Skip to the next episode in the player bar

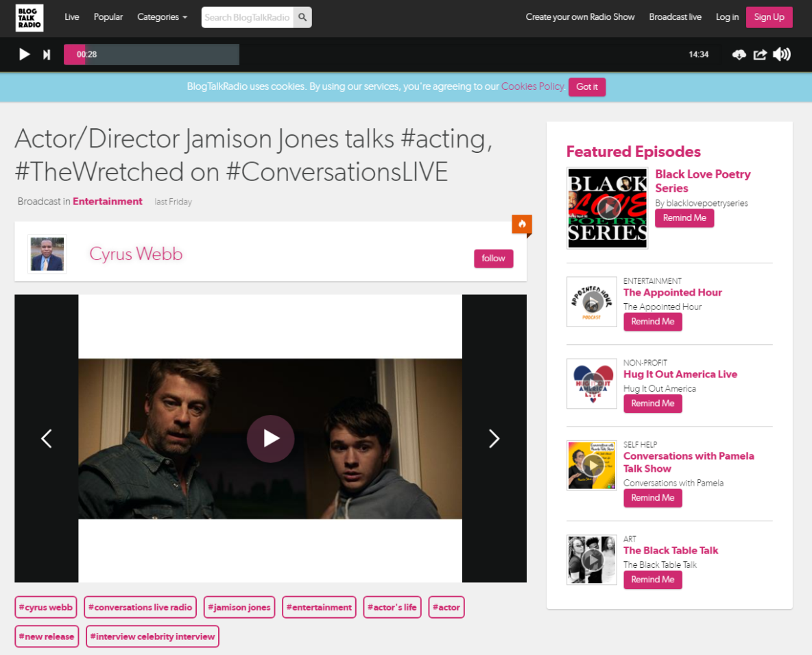coord(47,54)
